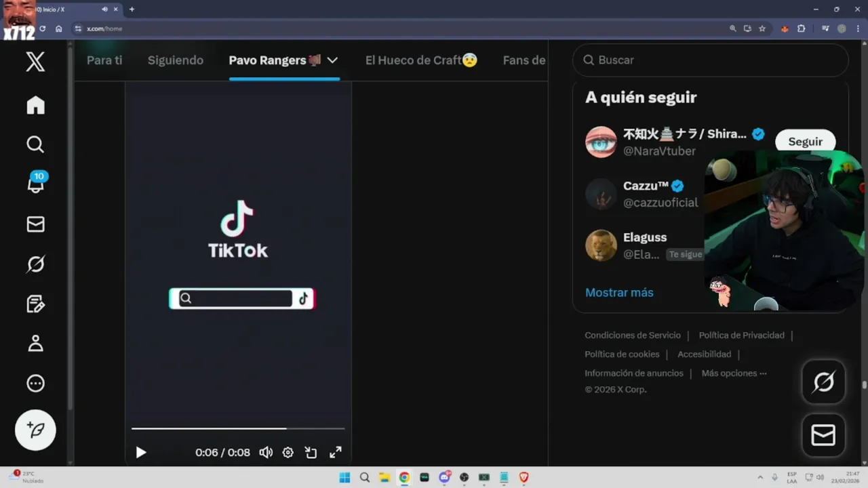
Task: Open Brave browser from taskbar
Action: [524, 477]
